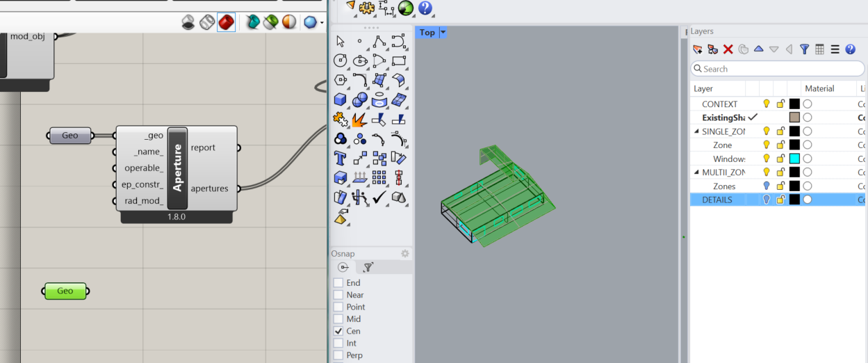Click the red Delete layer icon
This screenshot has height=363, width=868.
point(728,49)
